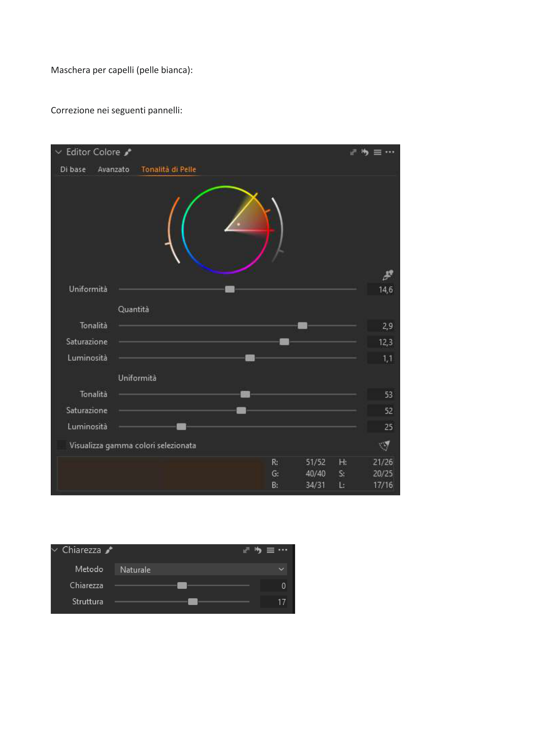Viewport: 534px width, 756px height.
Task: Switch to the Di base tab
Action: pyautogui.click(x=73, y=170)
